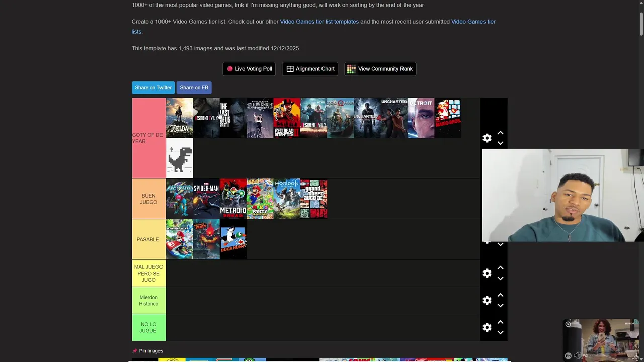Click the pink GOTY OF DE YEAR label
This screenshot has width=644, height=362.
(148, 138)
